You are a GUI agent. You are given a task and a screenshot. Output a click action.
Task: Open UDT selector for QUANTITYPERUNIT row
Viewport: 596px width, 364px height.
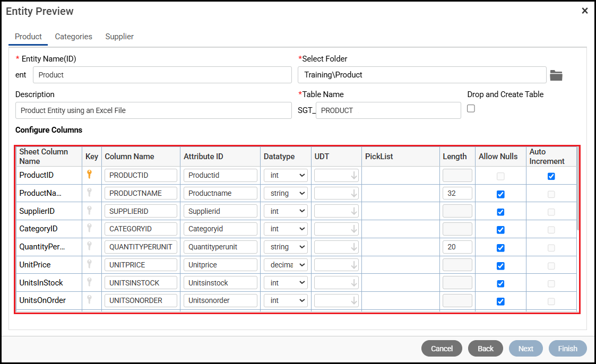336,247
